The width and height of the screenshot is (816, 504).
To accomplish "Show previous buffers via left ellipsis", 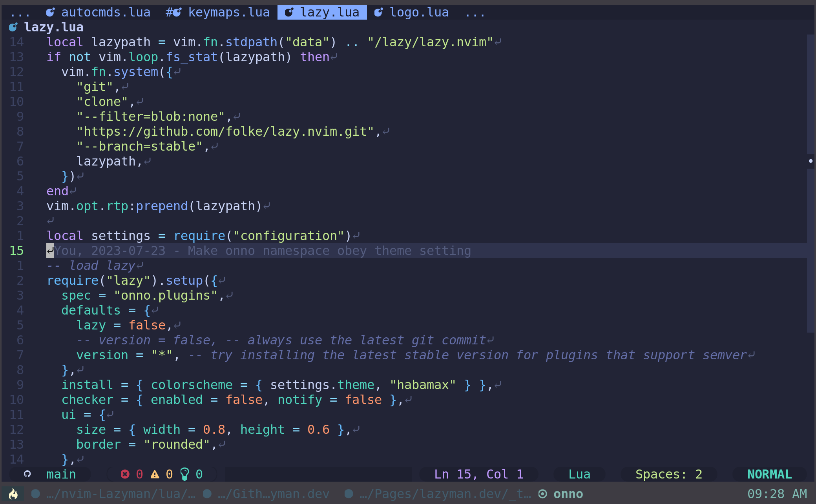I will coord(20,13).
